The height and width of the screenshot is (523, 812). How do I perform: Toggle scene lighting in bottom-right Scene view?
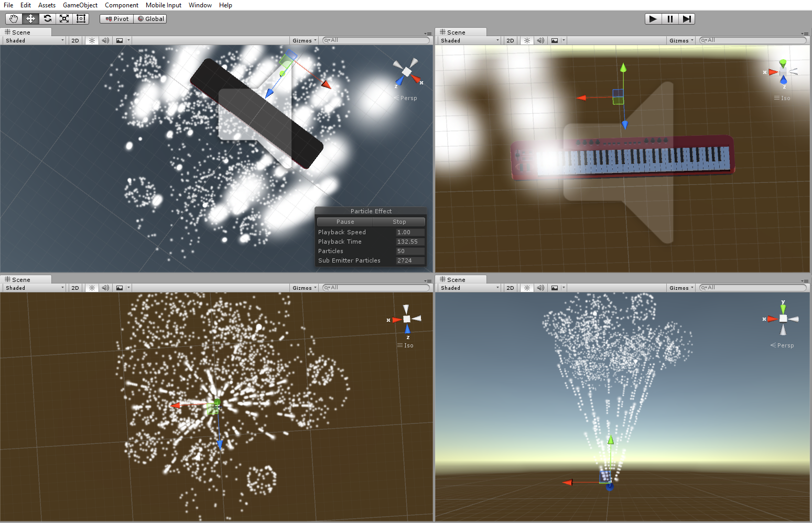click(527, 288)
